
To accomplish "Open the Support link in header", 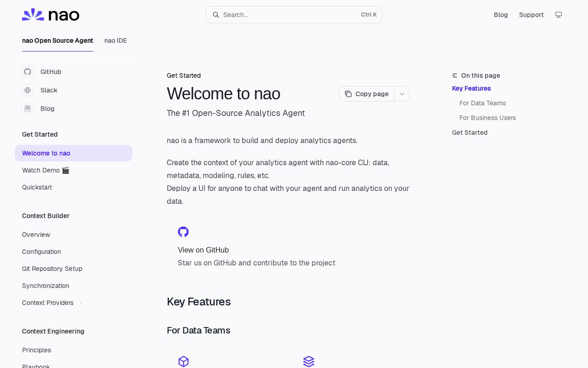I will coord(531,15).
